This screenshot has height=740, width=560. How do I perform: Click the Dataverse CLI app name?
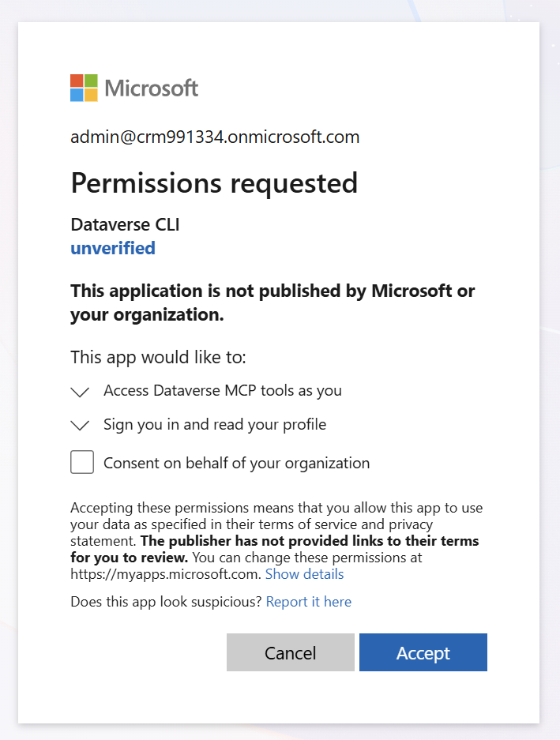pos(125,224)
